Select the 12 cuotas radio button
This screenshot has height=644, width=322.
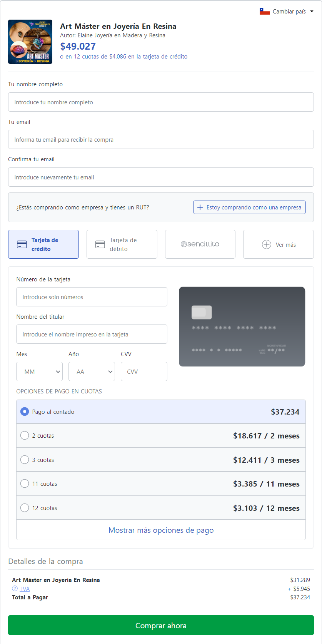(x=25, y=508)
